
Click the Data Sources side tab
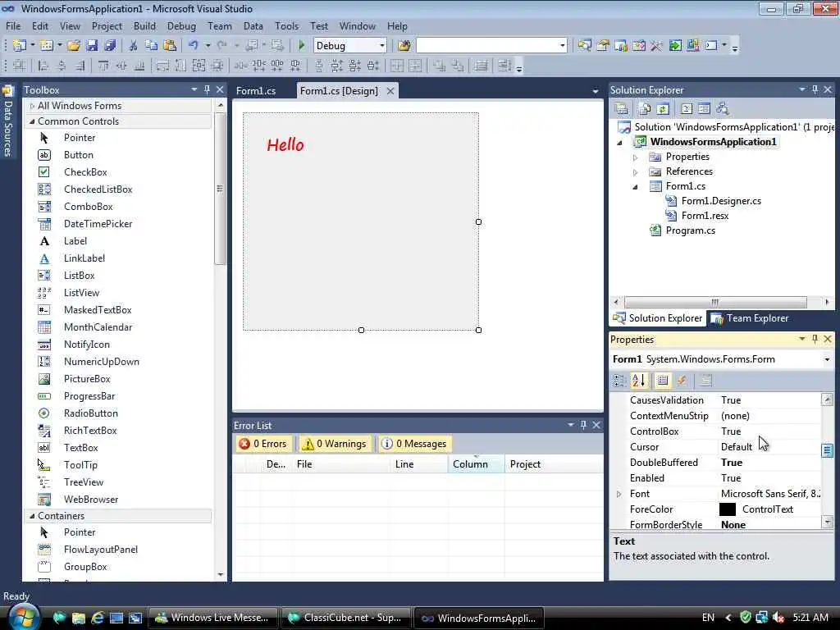click(x=7, y=123)
